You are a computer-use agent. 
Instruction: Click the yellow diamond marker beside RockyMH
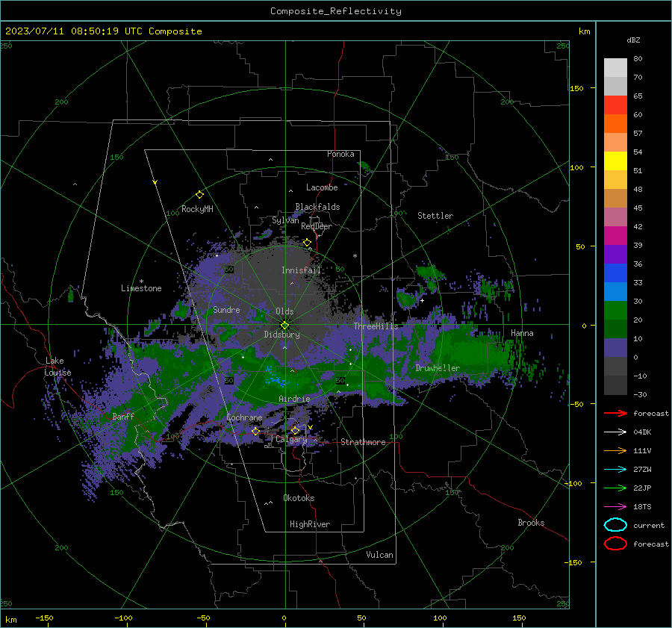199,195
